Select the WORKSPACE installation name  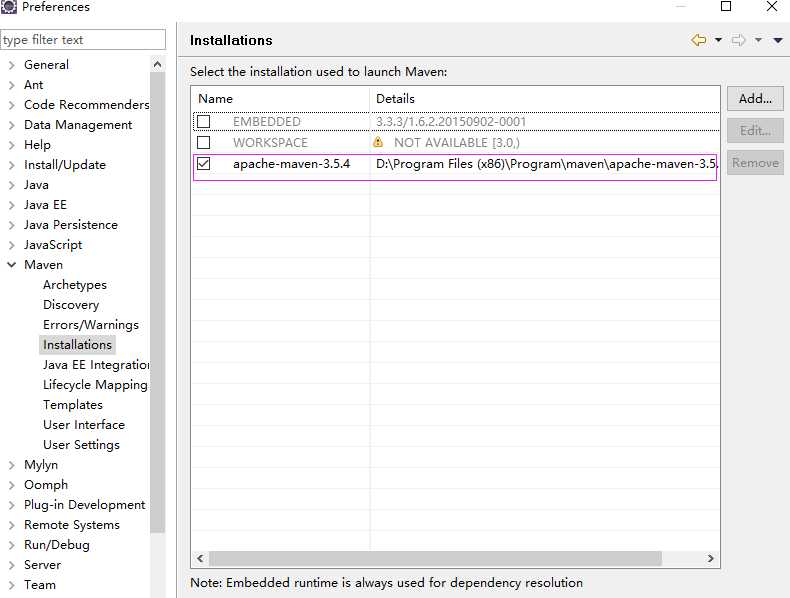(270, 143)
